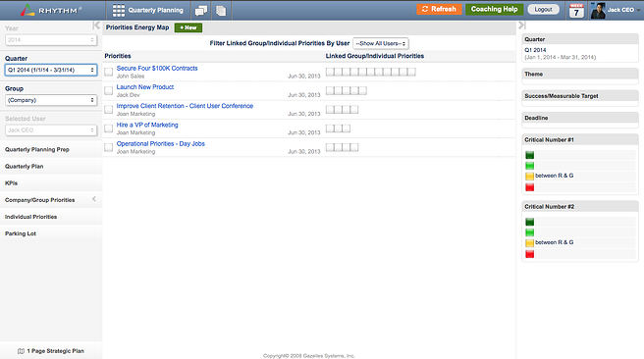Click first linked box for Operational Priorities
The image size is (644, 359).
(x=330, y=147)
